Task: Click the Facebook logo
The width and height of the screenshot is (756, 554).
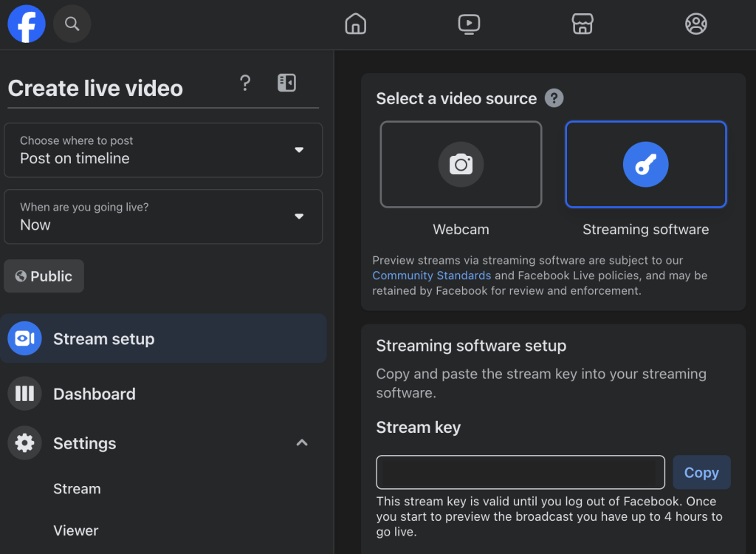Action: click(x=25, y=24)
